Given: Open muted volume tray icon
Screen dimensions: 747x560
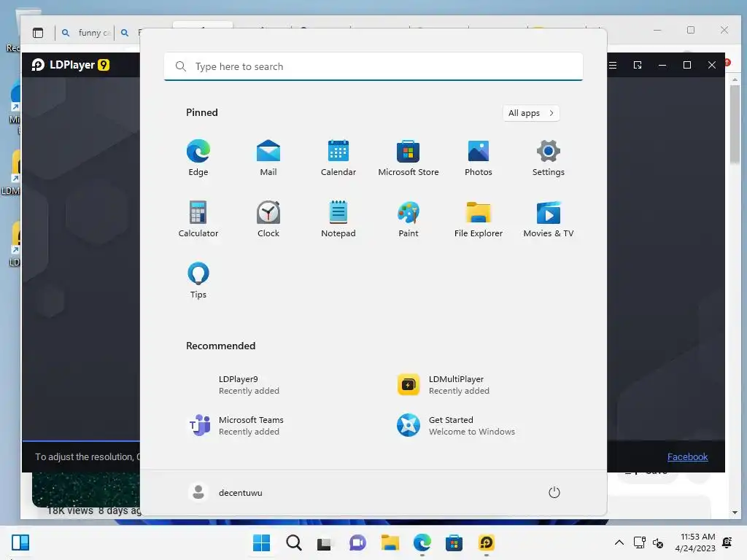Looking at the screenshot, I should point(658,542).
